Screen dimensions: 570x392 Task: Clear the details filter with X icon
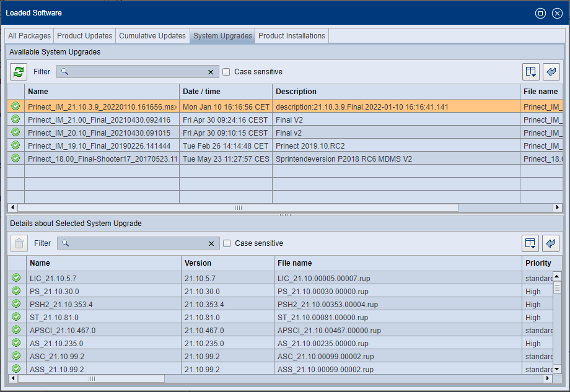coord(211,243)
